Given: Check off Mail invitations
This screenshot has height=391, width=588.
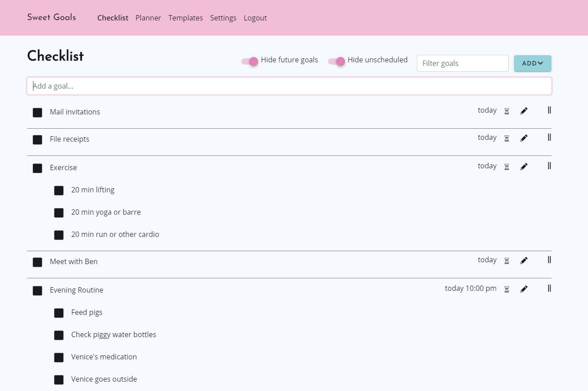Looking at the screenshot, I should coord(37,113).
